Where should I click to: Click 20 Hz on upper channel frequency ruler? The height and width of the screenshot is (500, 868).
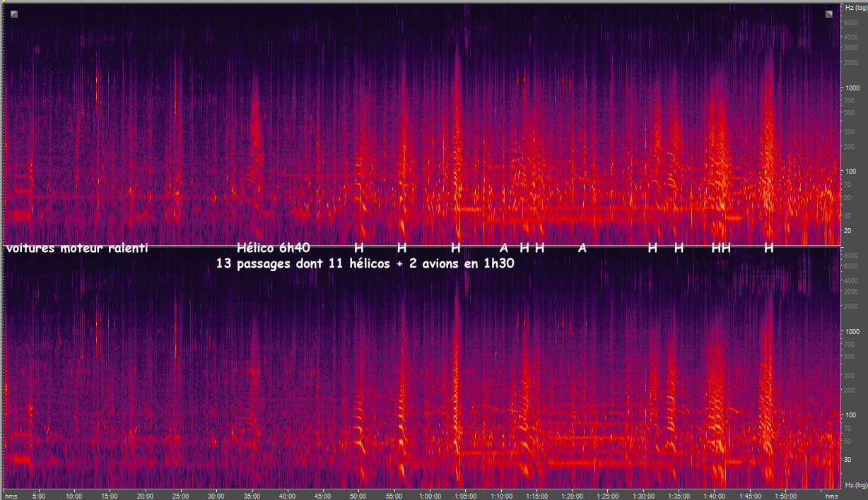coord(848,231)
